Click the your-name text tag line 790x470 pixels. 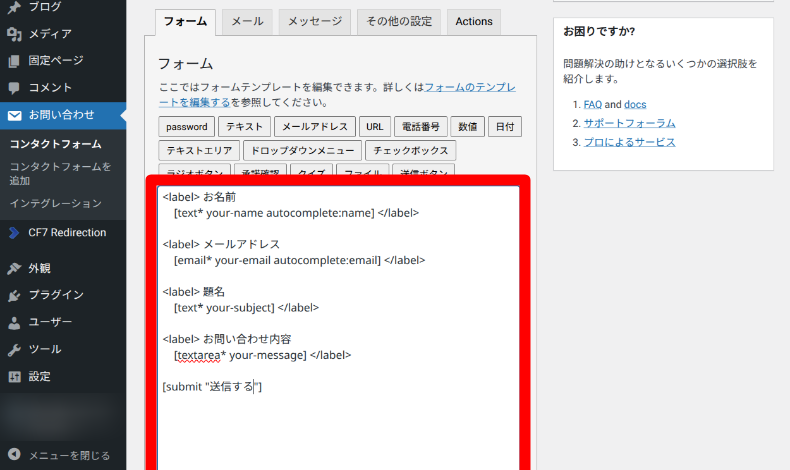click(x=296, y=213)
